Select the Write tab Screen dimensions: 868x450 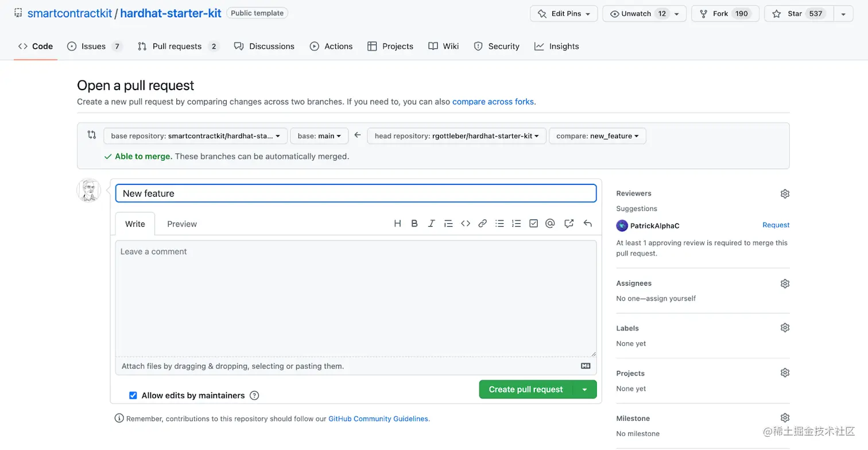coord(135,224)
